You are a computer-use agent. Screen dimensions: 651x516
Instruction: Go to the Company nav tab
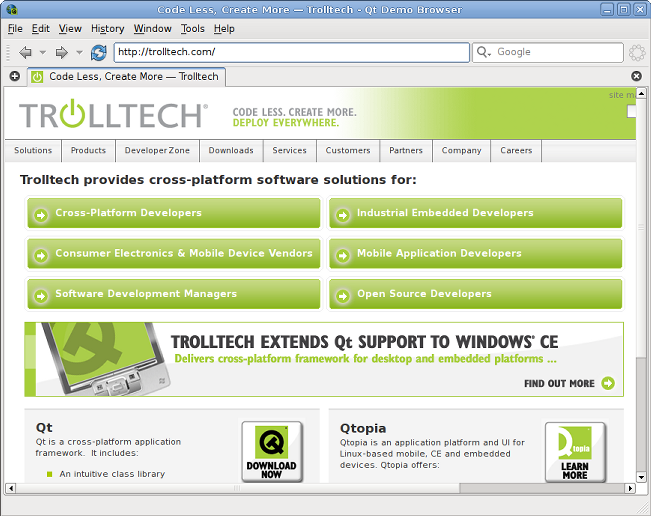[461, 151]
